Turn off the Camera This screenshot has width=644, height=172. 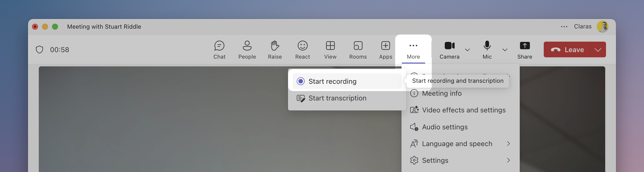(x=449, y=50)
